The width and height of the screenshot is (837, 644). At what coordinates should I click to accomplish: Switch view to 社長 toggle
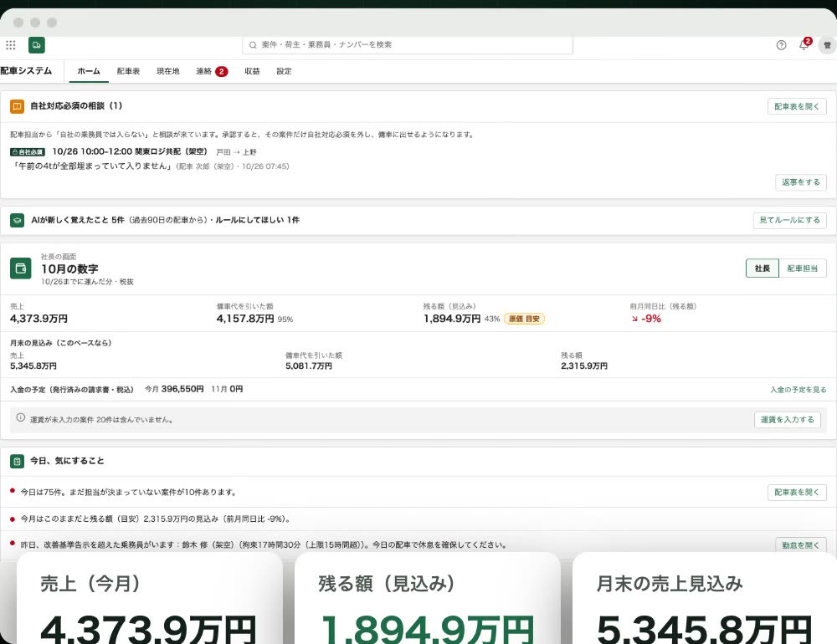[x=763, y=268]
